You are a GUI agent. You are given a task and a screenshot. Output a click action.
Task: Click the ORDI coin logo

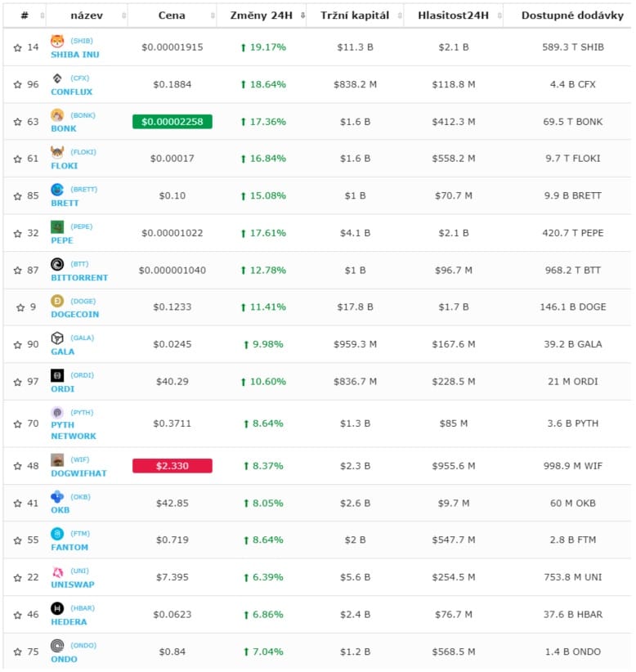57,375
